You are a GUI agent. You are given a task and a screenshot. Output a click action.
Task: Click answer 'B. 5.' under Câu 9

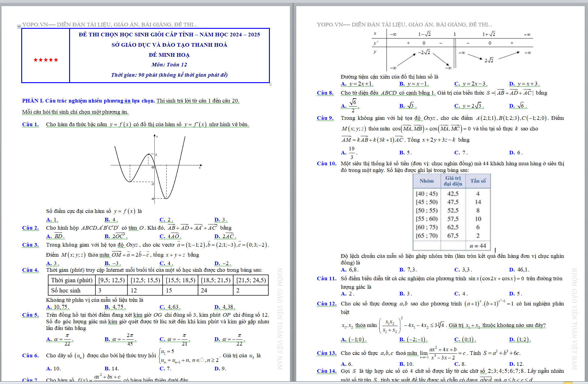406,153
